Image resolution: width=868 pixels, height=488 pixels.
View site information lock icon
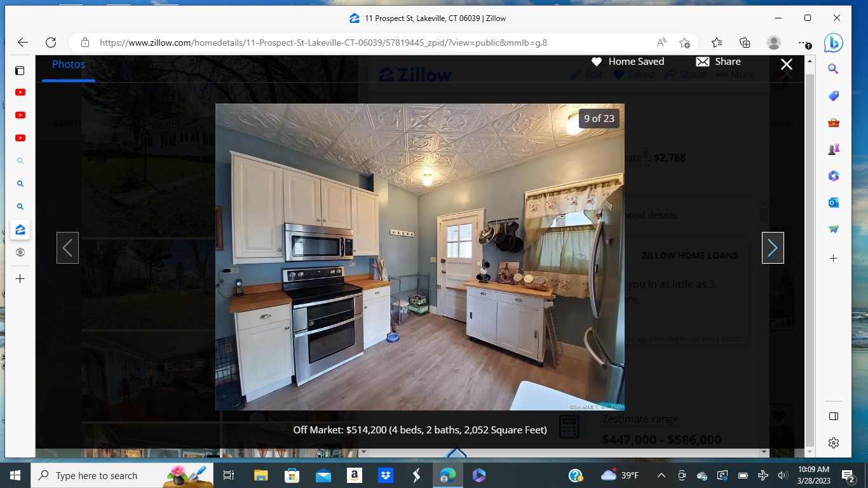click(85, 43)
